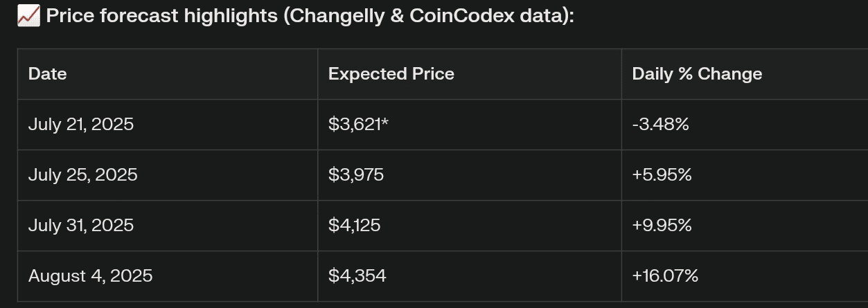The image size is (868, 308).
Task: Click the +16.07% change value
Action: (665, 276)
